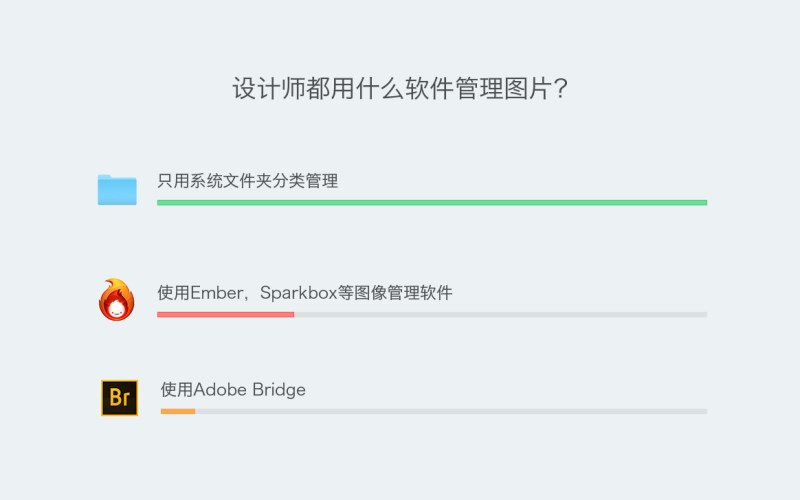The image size is (800, 500).
Task: Select the system folder management option label
Action: (247, 181)
